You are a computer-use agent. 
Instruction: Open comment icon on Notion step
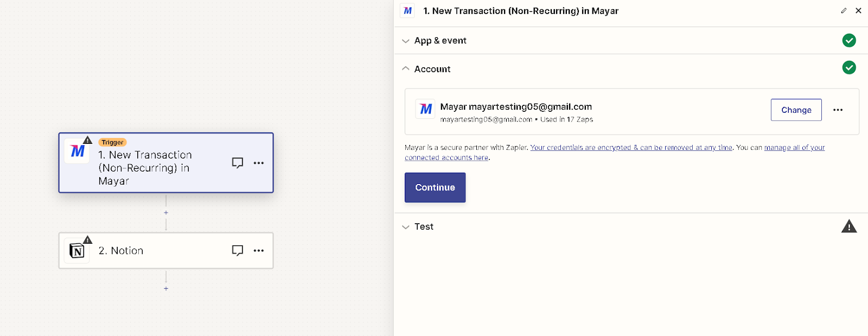click(x=238, y=251)
